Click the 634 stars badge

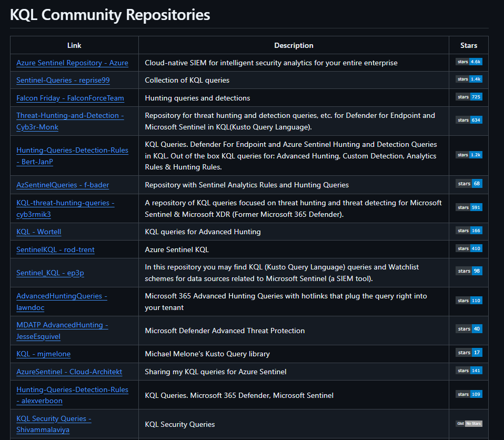(469, 120)
